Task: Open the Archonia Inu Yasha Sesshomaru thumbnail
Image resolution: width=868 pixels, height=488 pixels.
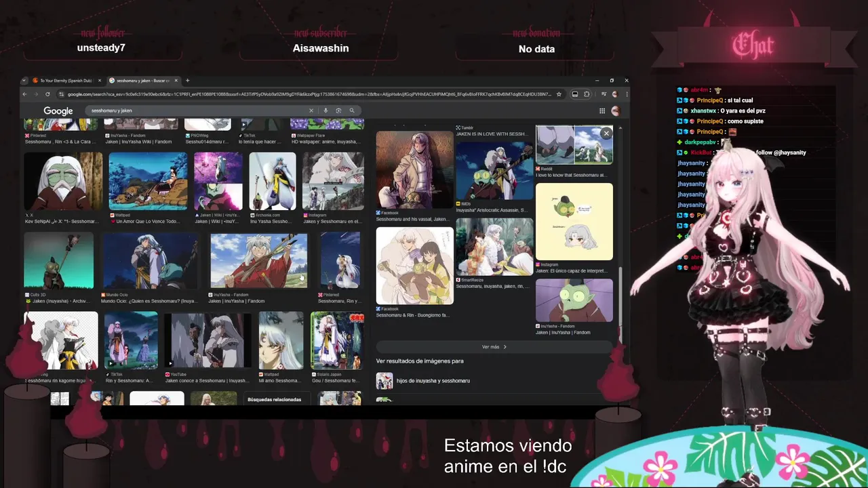Action: coord(273,181)
